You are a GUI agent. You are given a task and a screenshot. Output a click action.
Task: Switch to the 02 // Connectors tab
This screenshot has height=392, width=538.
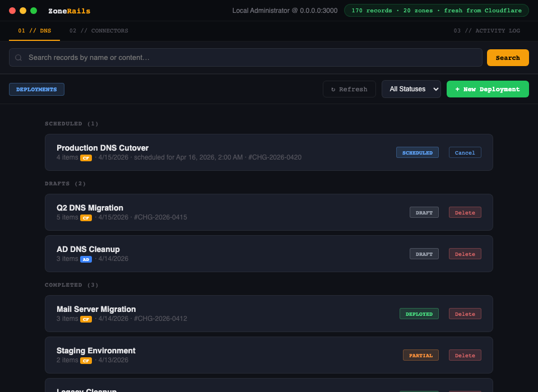pos(99,31)
